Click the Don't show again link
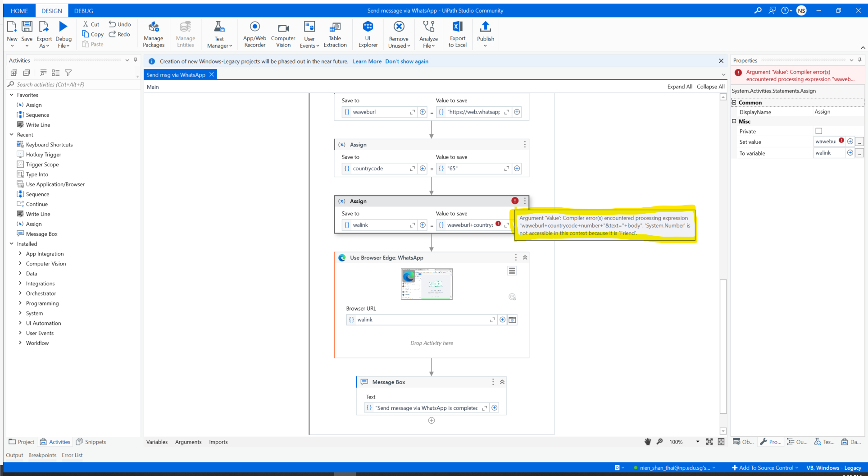The height and width of the screenshot is (476, 868). coord(407,62)
